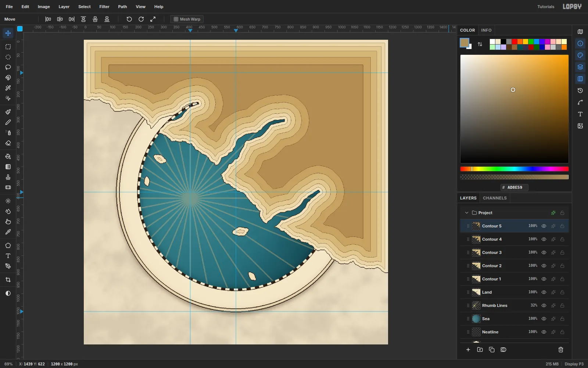Viewport: 588px width, 368px height.
Task: Select the Pen path tool
Action: (x=8, y=266)
